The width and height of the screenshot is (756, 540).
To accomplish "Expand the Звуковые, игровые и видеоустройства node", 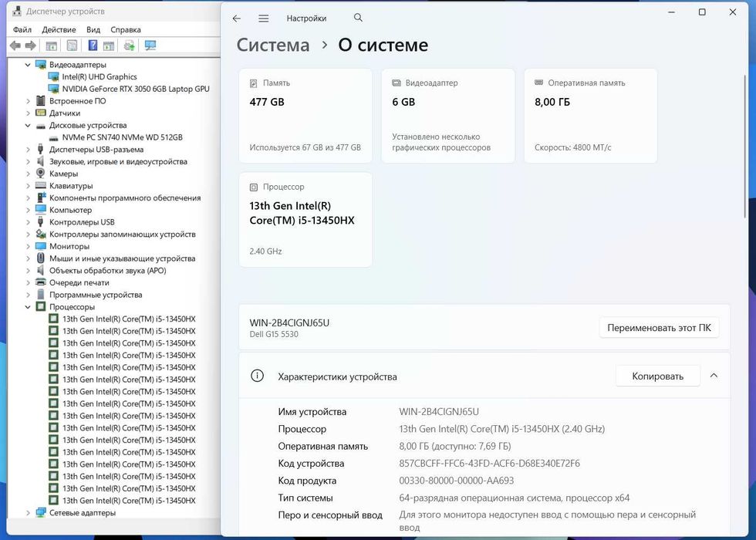I will click(x=28, y=161).
